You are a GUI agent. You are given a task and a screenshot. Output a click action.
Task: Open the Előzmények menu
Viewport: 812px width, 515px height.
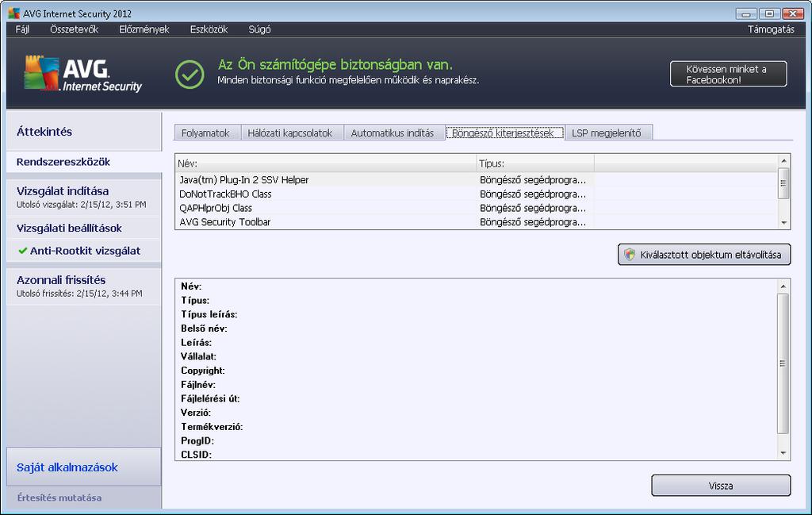click(x=144, y=29)
